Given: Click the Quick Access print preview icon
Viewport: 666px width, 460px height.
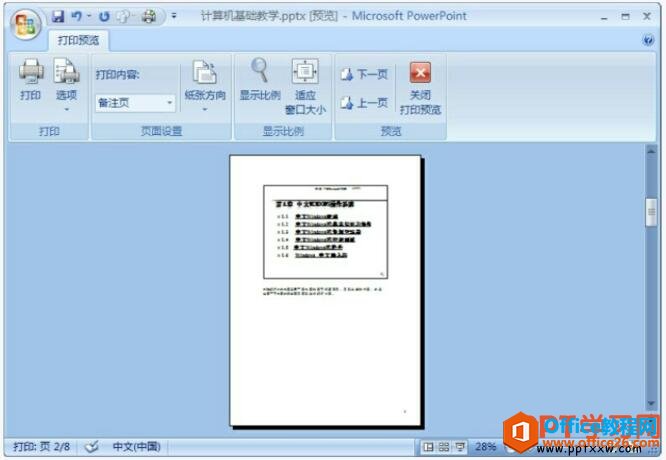Looking at the screenshot, I should (x=149, y=17).
